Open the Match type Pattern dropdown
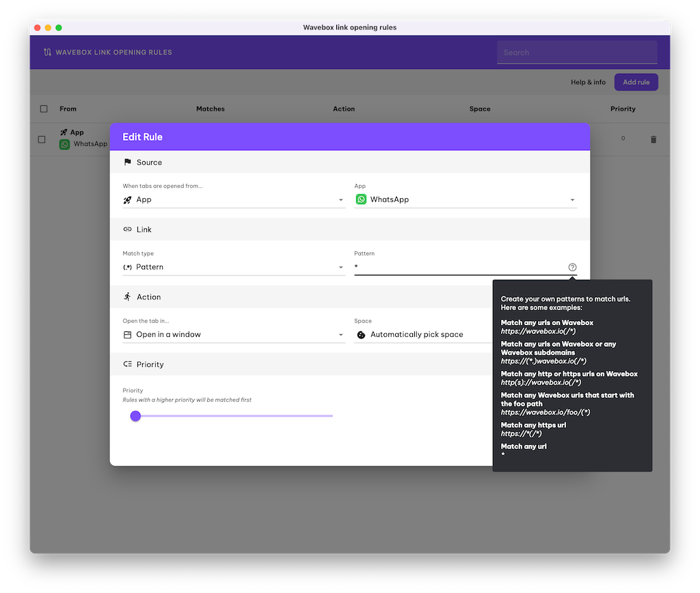700x593 pixels. (234, 267)
